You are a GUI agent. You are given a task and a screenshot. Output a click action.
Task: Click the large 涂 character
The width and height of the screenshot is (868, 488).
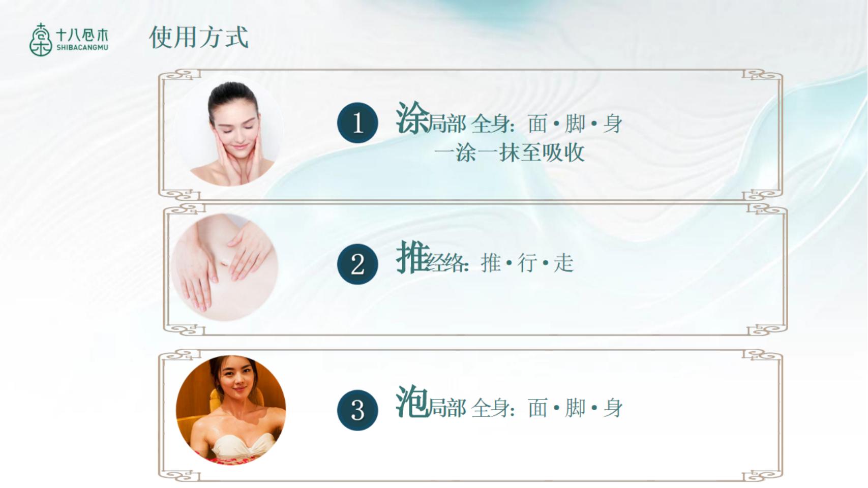(412, 118)
